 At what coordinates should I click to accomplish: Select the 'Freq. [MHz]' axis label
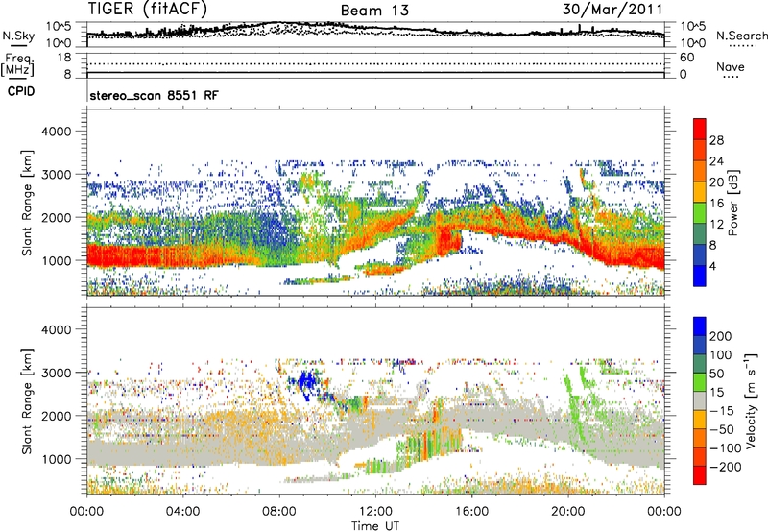pos(18,65)
